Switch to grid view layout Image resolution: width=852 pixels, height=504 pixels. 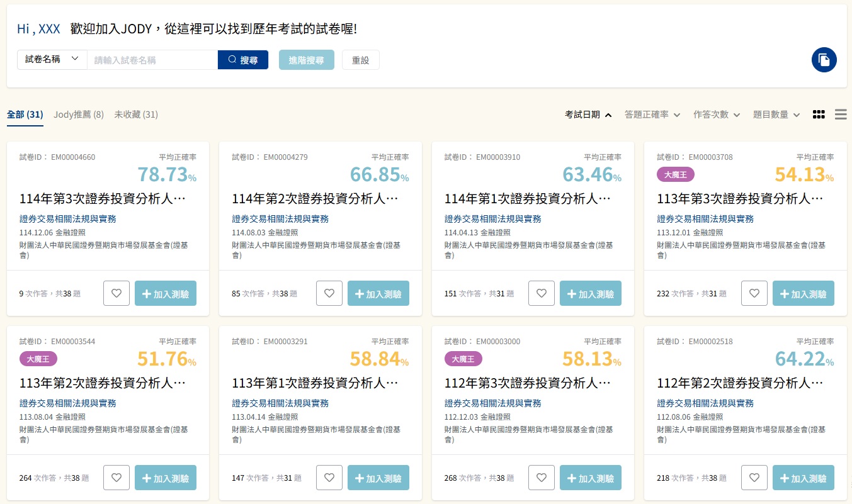(819, 115)
